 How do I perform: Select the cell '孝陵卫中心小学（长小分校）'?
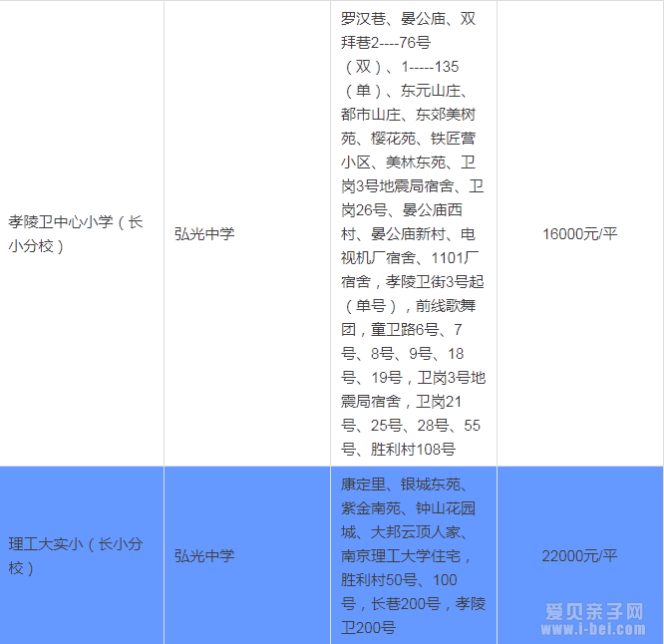82,233
